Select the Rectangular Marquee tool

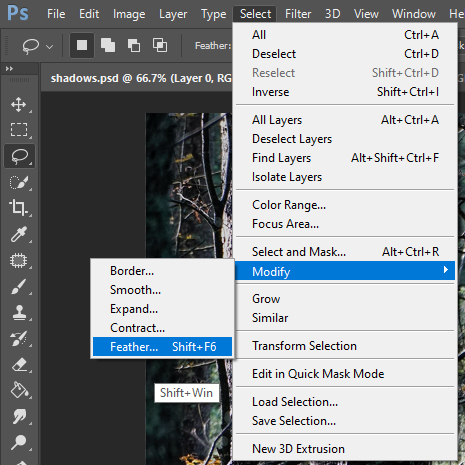19,130
